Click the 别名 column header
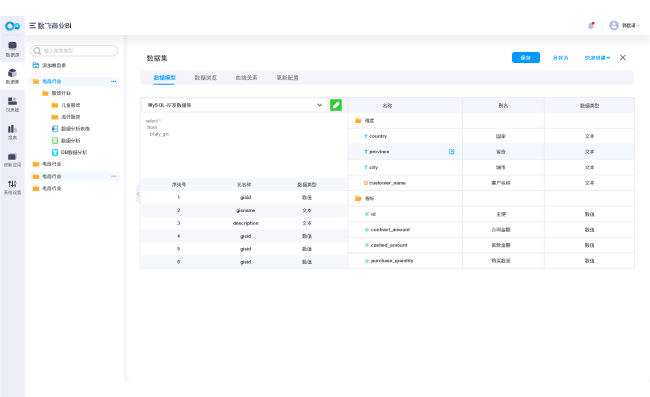Image resolution: width=650 pixels, height=397 pixels. [x=503, y=106]
